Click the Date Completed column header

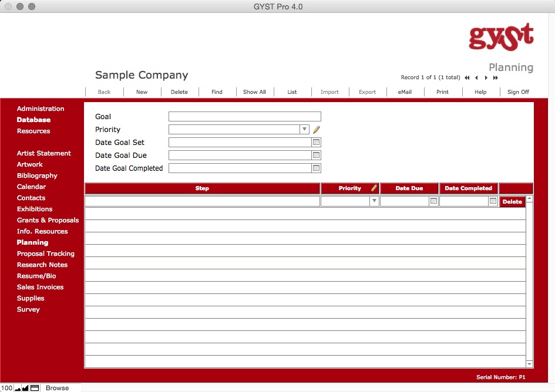point(468,188)
